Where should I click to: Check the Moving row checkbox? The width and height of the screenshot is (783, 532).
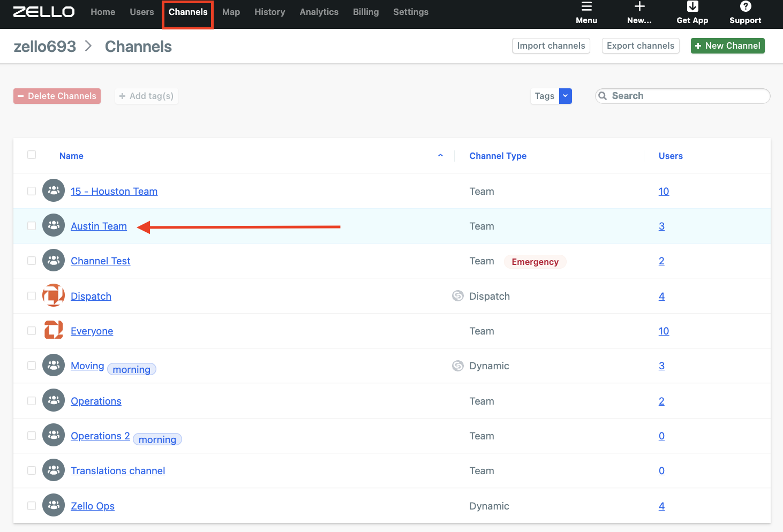pos(32,366)
